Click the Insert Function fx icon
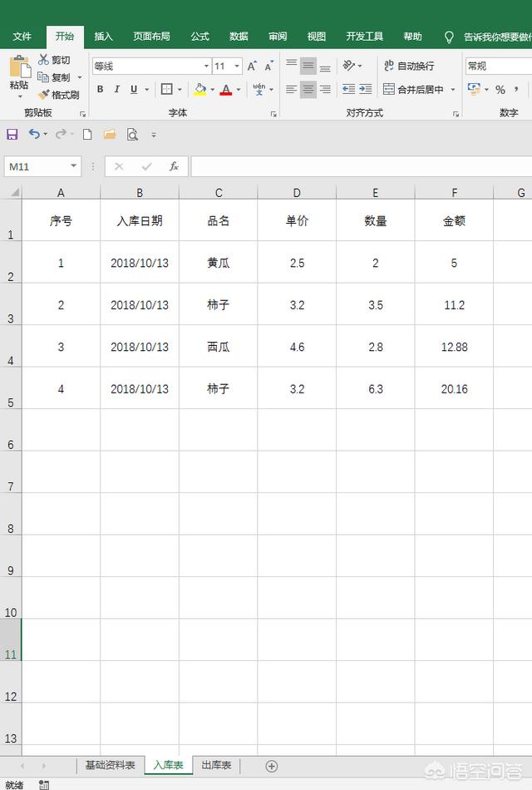 (174, 166)
